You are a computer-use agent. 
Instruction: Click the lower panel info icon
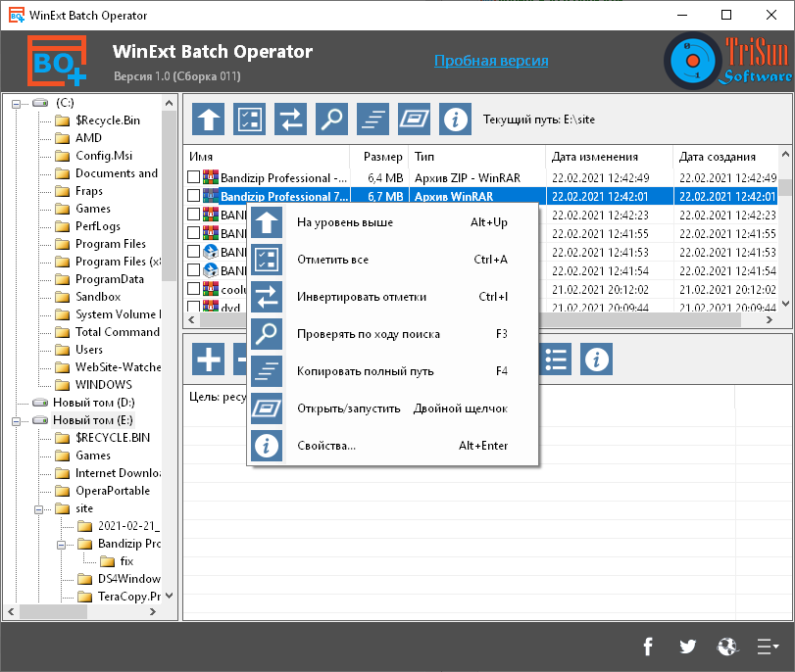click(x=596, y=360)
